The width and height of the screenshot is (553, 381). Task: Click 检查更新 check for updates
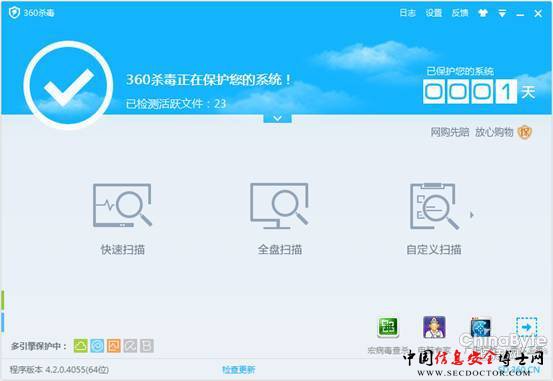point(238,370)
